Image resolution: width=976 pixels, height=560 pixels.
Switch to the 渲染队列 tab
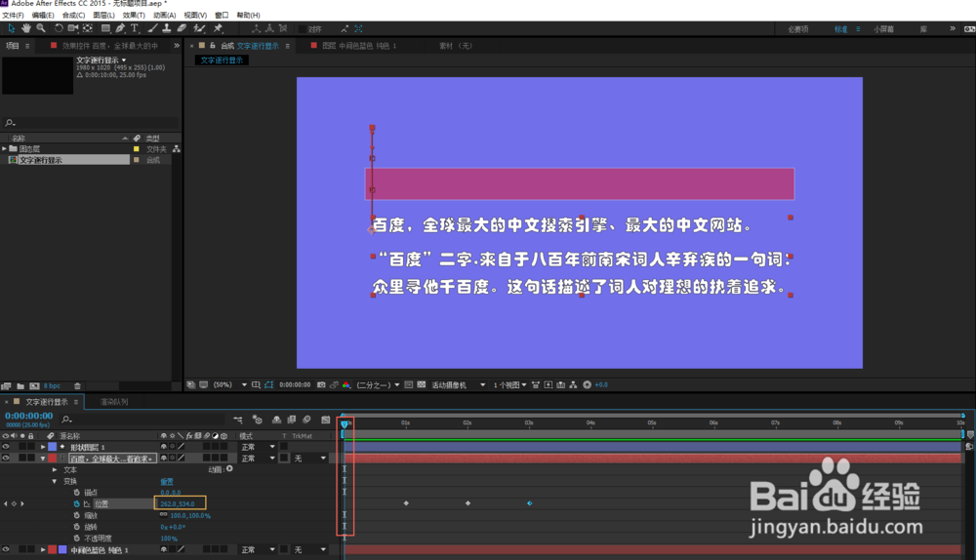(x=114, y=402)
